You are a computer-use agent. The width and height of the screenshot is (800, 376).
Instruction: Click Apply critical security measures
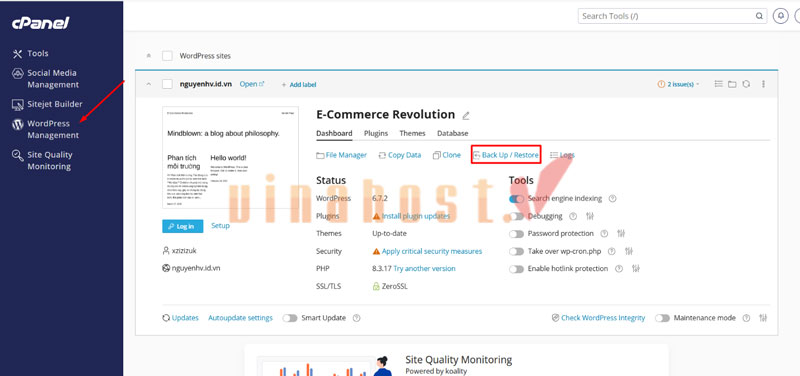pos(432,252)
